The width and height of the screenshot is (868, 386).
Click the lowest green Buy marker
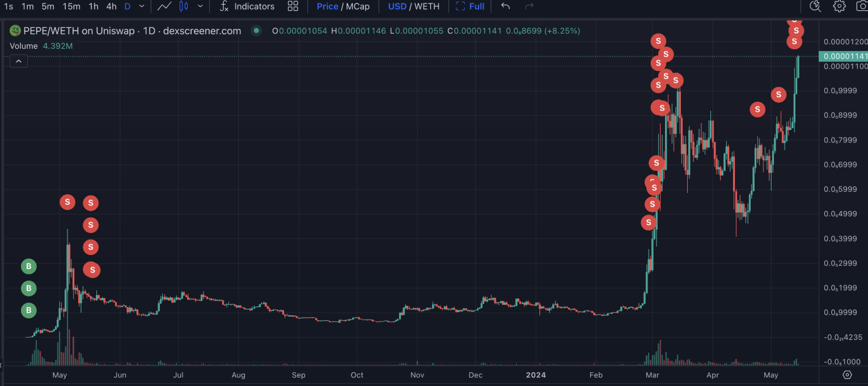tap(29, 311)
